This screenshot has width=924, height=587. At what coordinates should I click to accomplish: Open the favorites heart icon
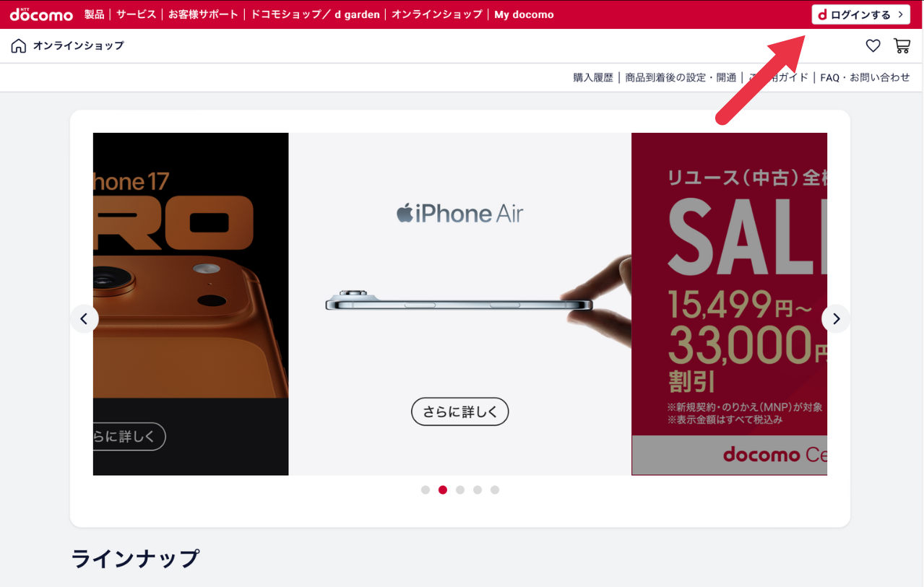click(x=873, y=46)
